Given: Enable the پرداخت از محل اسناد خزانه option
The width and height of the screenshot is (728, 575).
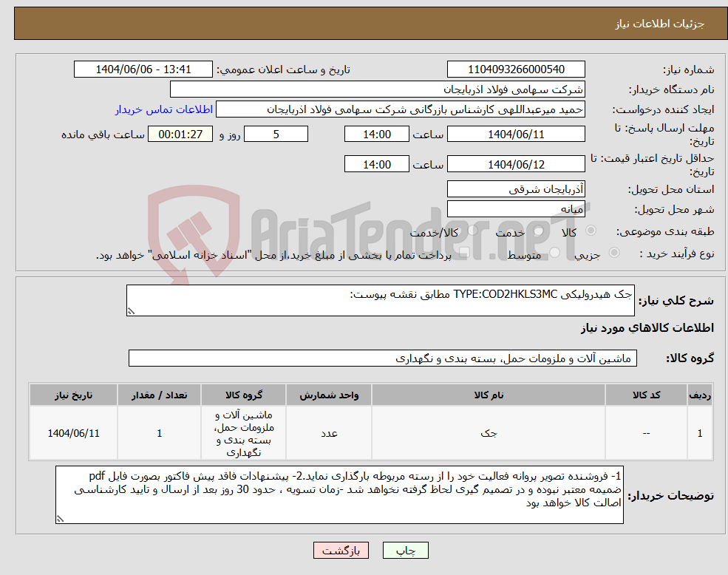Looking at the screenshot, I should pos(464,254).
